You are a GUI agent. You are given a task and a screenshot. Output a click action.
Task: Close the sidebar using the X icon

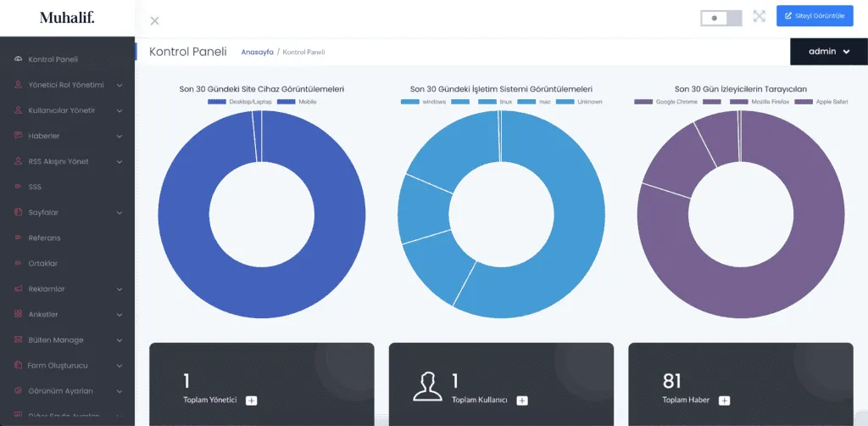(x=154, y=20)
